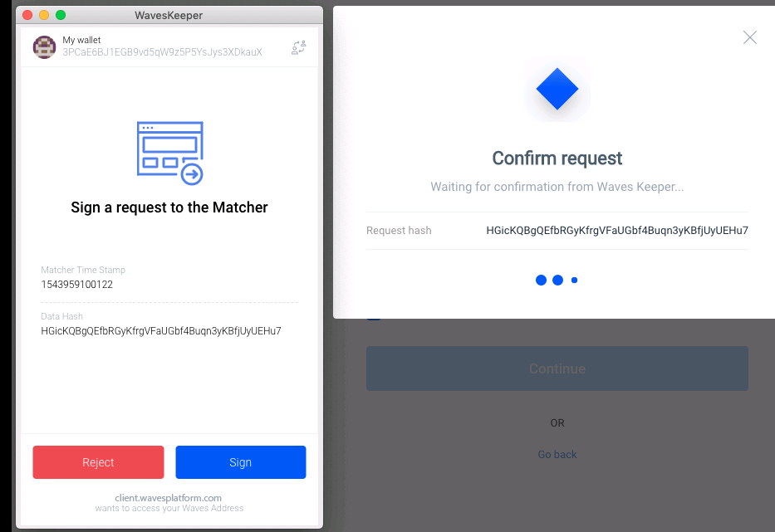
Task: Click the blue Waves diamond logo
Action: [x=557, y=89]
